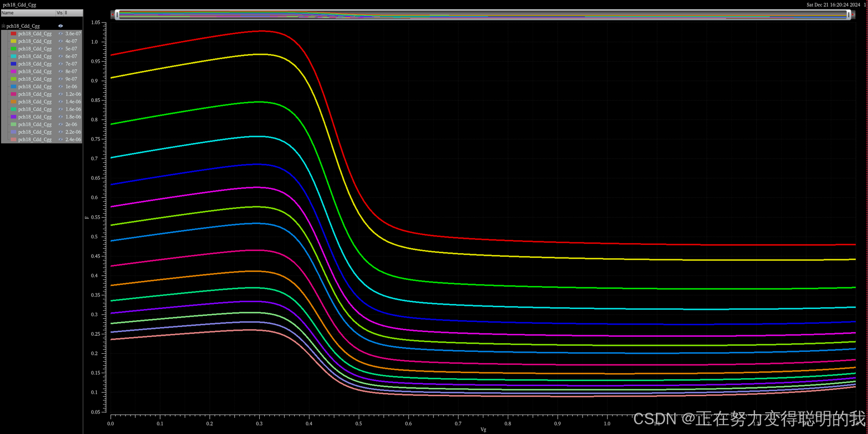The image size is (868, 434).
Task: Toggle visibility of the 4e-07 trace
Action: [x=60, y=41]
